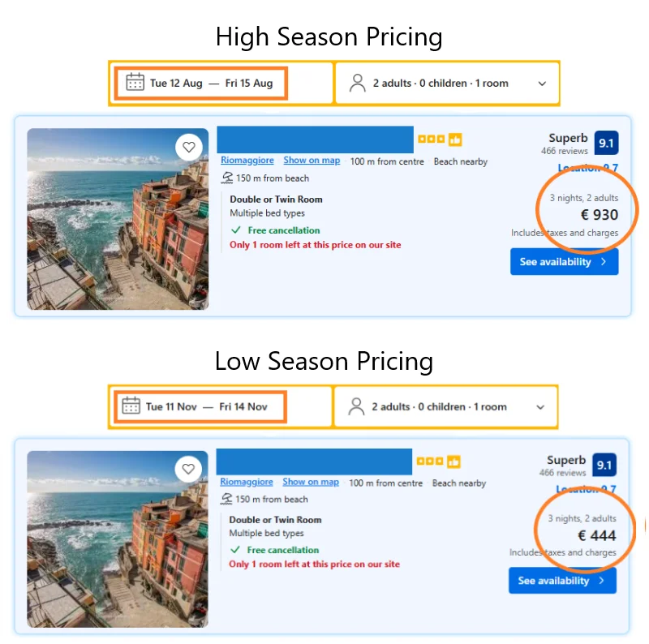Open the Riomaggiore link in the high season listing
The width and height of the screenshot is (649, 644).
[247, 161]
